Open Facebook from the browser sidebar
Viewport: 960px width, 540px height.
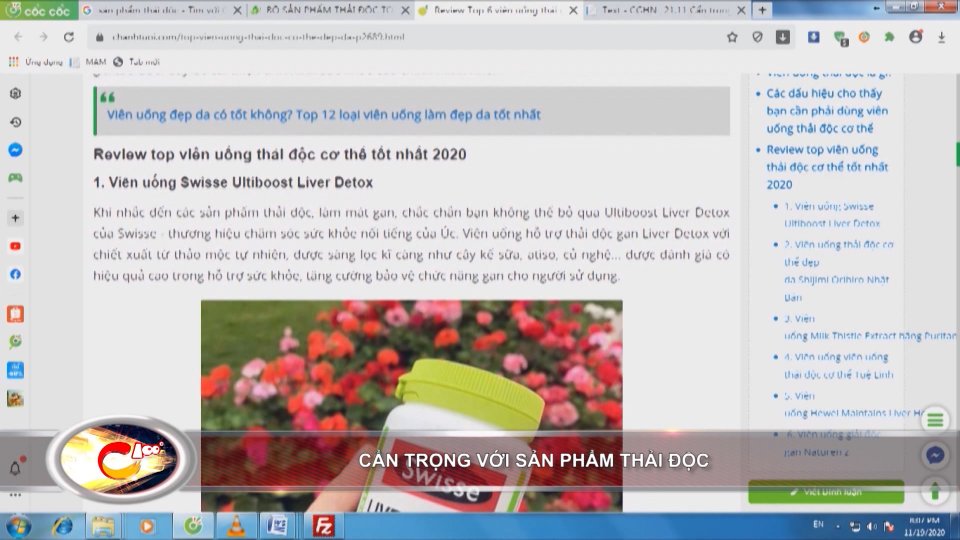coord(16,274)
